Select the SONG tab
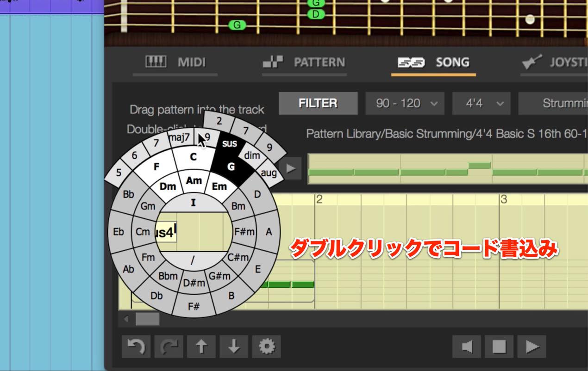Screen dimensions: 588x371 click(x=433, y=62)
